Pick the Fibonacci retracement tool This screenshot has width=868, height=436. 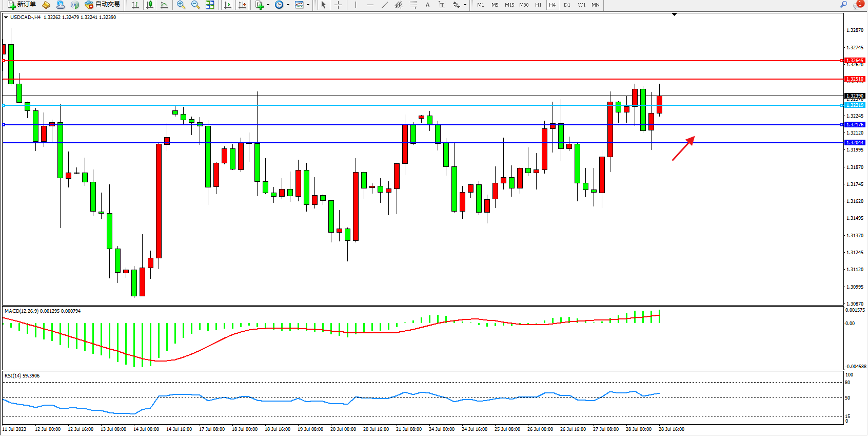[413, 5]
